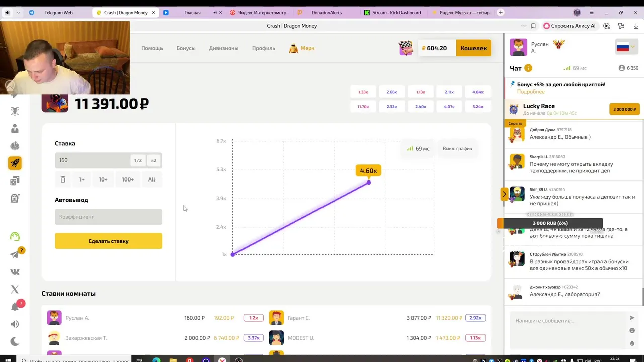The image size is (644, 362).
Task: Click the 3 000 000 ₽ prize button
Action: [x=624, y=109]
